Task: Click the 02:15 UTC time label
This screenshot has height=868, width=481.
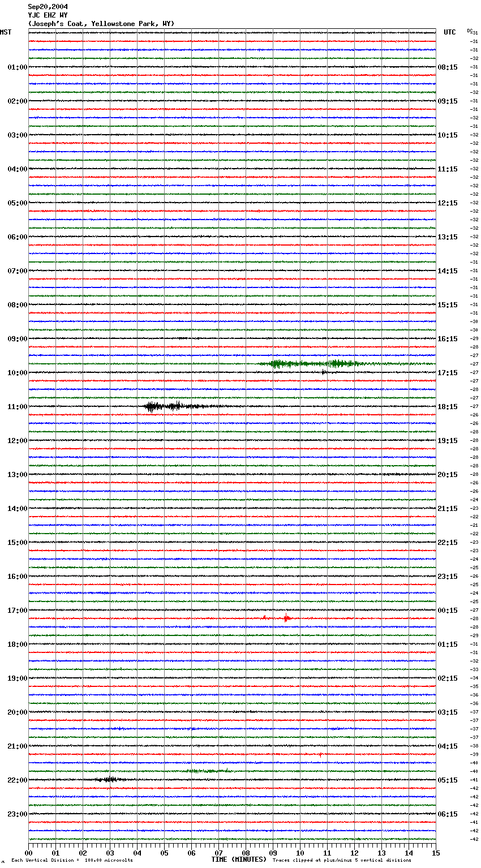Action: (x=448, y=678)
